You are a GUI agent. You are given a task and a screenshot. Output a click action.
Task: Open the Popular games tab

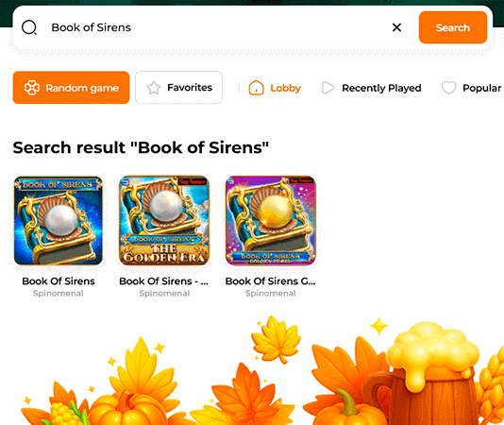click(471, 88)
